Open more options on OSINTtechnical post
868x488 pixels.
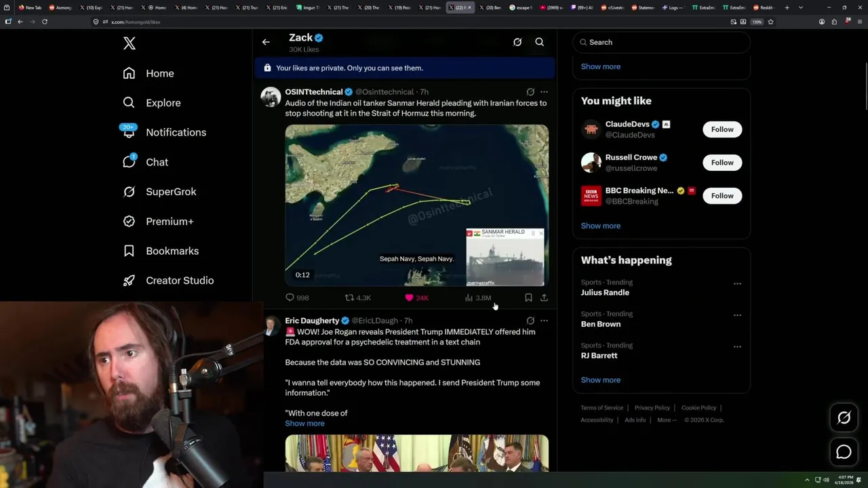[x=544, y=91]
